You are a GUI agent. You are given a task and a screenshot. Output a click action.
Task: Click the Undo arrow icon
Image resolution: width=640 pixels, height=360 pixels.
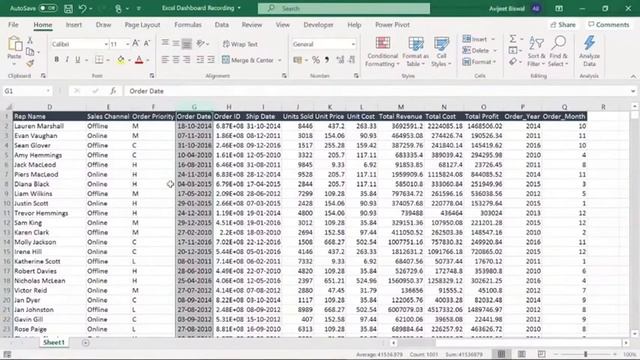click(x=83, y=8)
